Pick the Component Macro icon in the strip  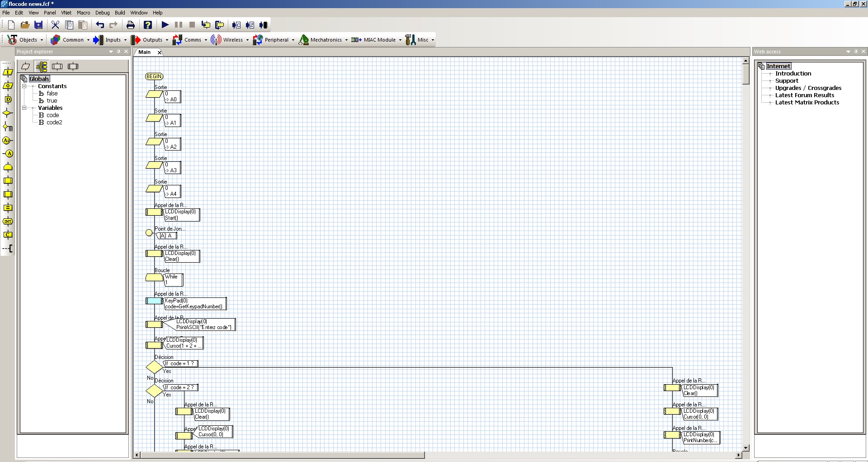tap(8, 194)
